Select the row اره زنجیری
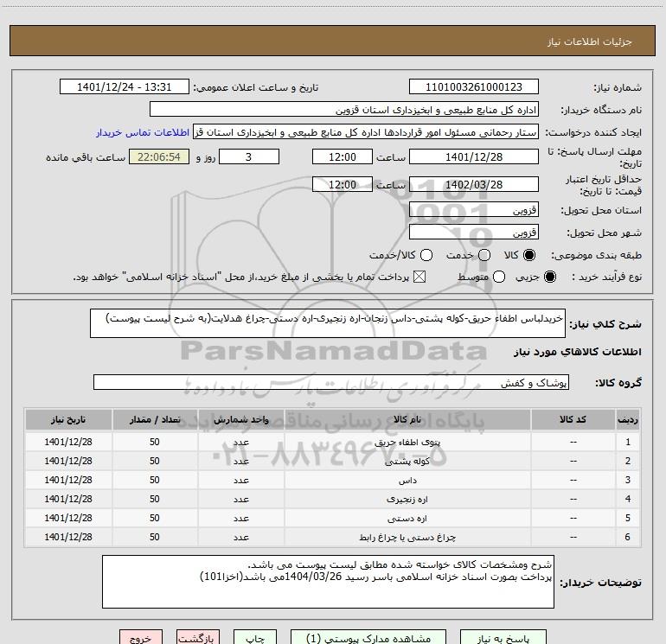The image size is (666, 644). tap(333, 500)
